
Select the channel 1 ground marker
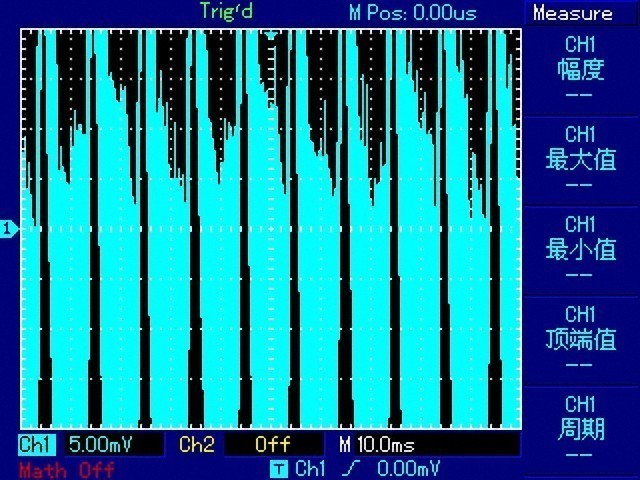(x=9, y=229)
